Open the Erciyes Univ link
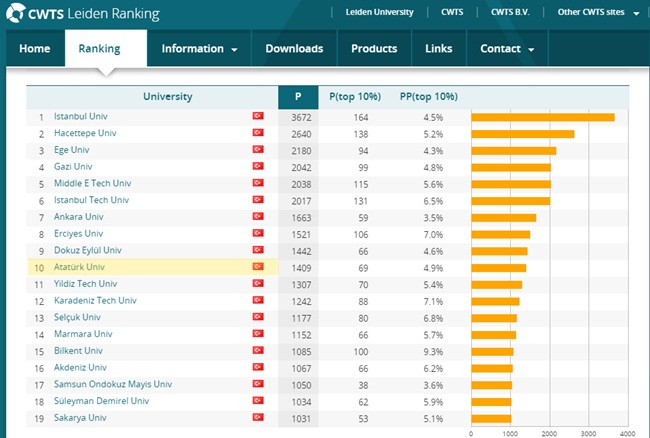 pos(78,234)
